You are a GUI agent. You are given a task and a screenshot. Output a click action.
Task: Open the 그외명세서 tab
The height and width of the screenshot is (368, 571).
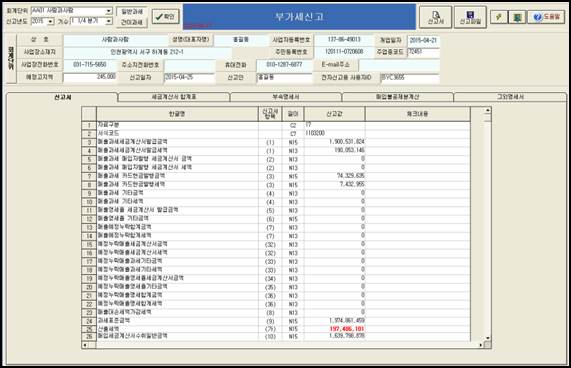coord(510,97)
